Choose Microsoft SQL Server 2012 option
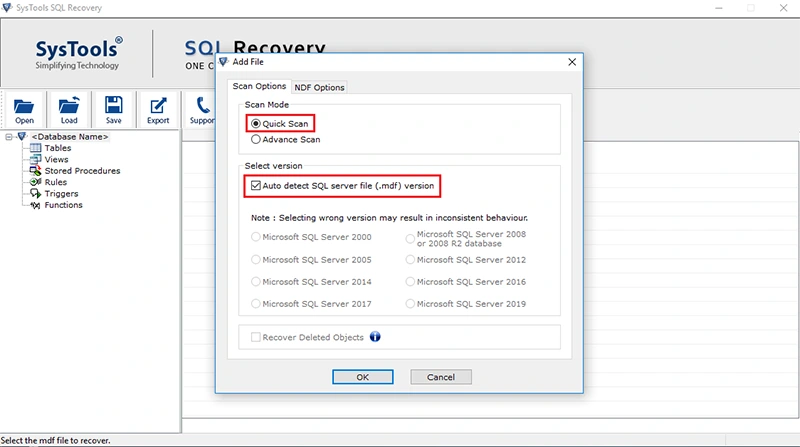 point(410,260)
